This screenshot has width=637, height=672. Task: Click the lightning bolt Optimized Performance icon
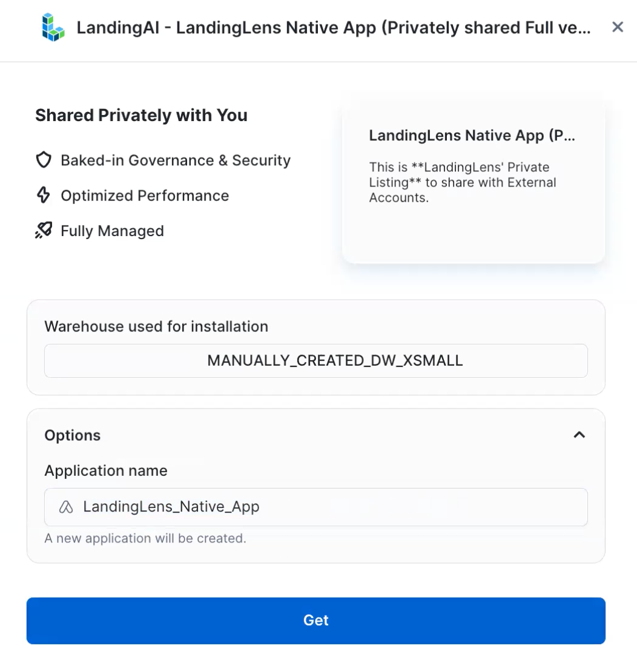click(x=43, y=196)
